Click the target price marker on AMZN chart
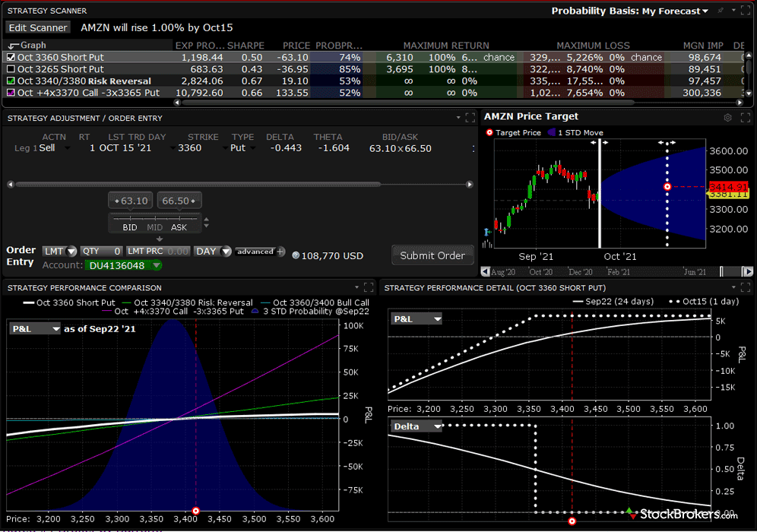Image resolution: width=757 pixels, height=532 pixels. pyautogui.click(x=667, y=186)
